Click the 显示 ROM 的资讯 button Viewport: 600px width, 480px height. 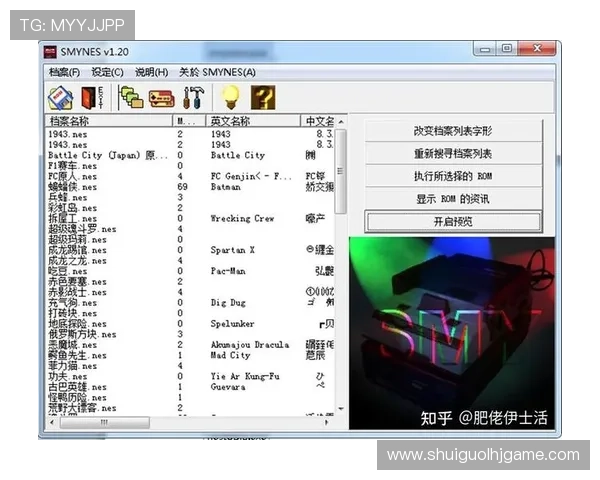(x=453, y=199)
